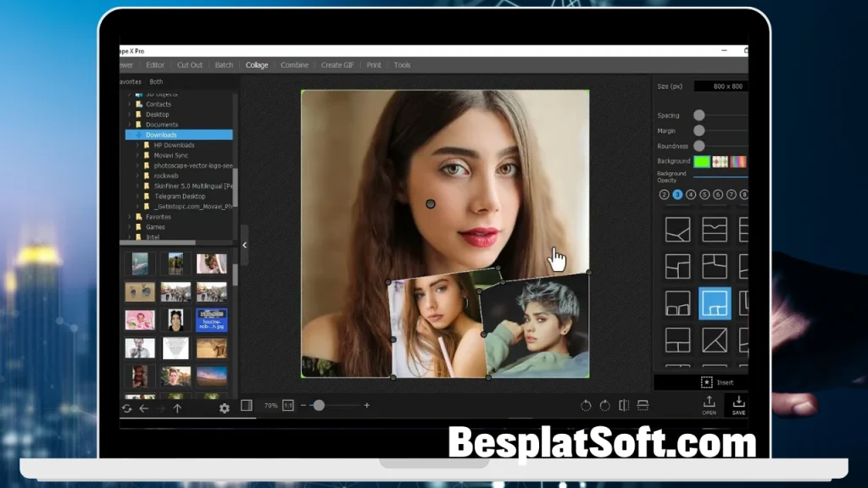The height and width of the screenshot is (488, 868).
Task: Collapse the left panel with chevron arrow
Action: (x=245, y=245)
